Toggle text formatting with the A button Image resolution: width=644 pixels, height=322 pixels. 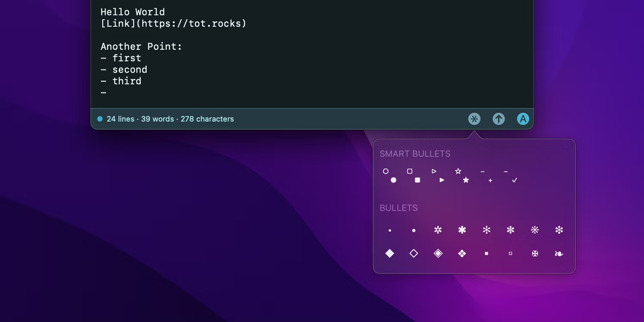(x=522, y=119)
